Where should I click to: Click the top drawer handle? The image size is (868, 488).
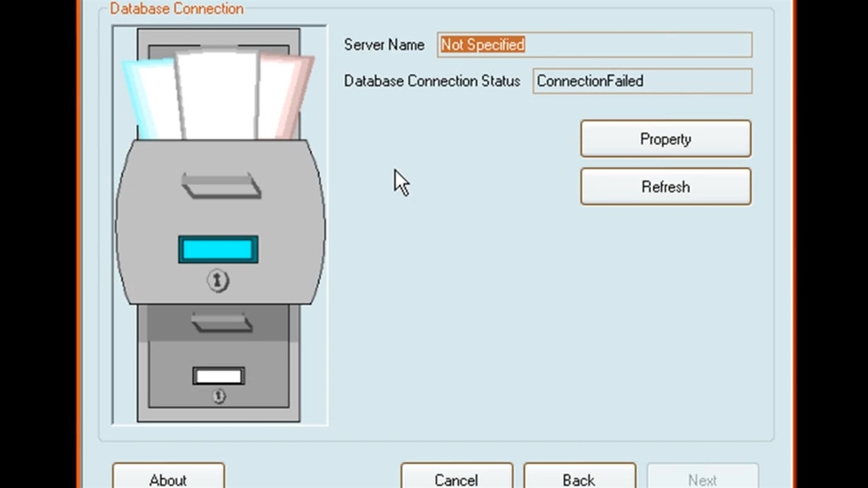pos(221,186)
